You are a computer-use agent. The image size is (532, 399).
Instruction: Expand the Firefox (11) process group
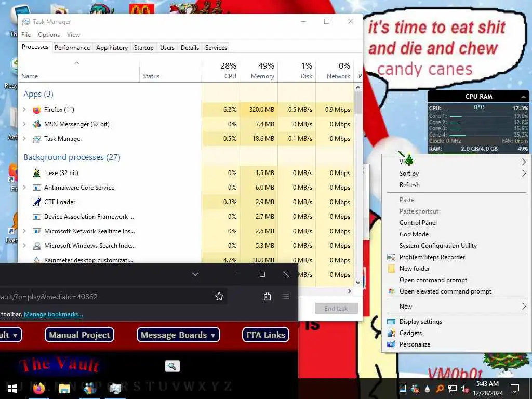coord(24,110)
